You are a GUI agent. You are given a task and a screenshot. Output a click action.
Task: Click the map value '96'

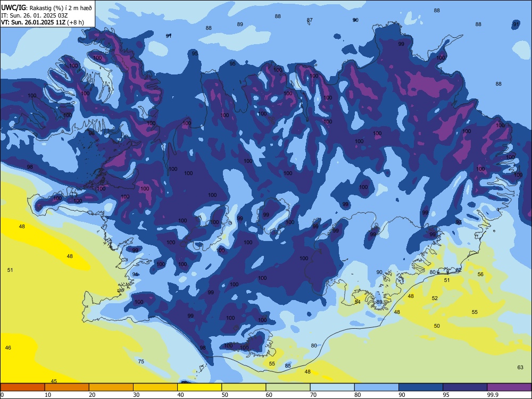tap(92, 134)
